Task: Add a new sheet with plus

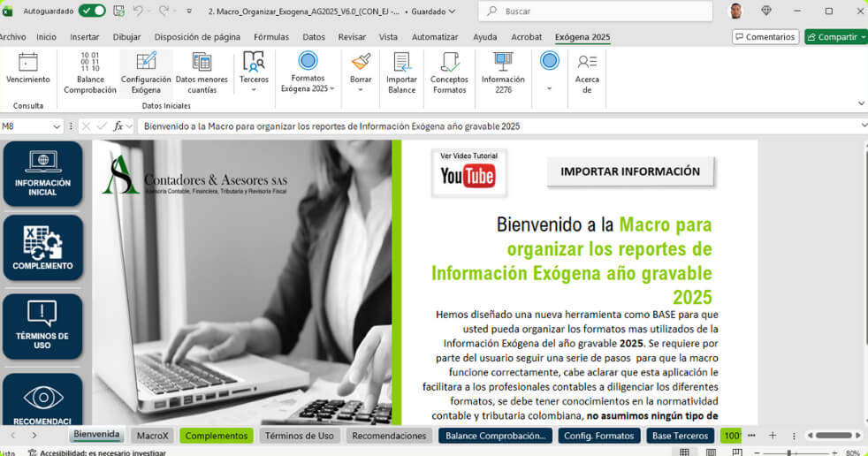Action: (773, 436)
